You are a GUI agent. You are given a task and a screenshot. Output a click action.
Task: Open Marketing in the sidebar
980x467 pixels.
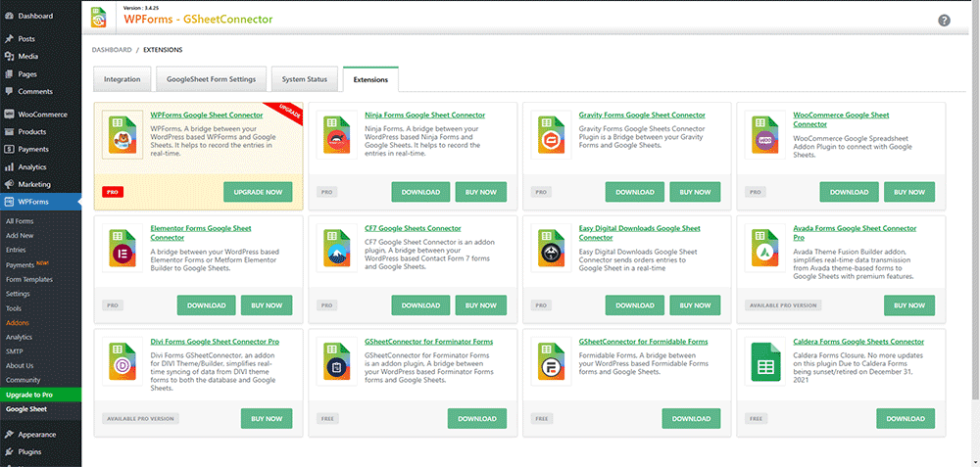pos(40,184)
